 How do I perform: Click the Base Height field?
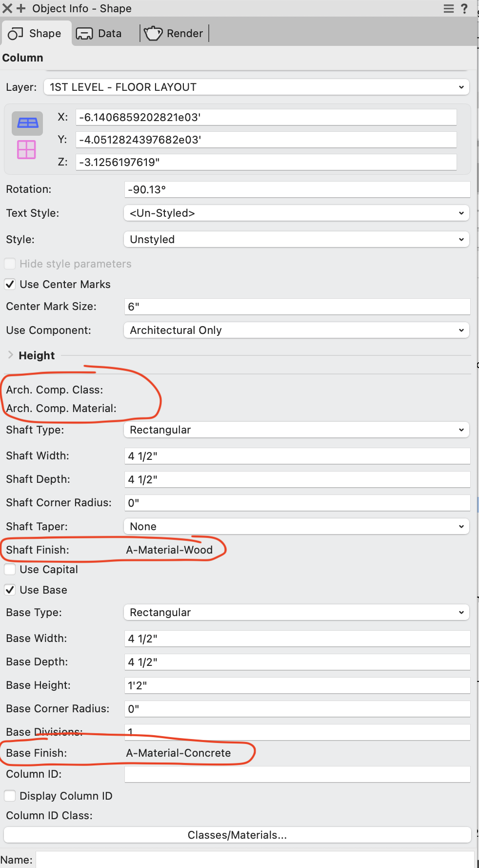297,685
